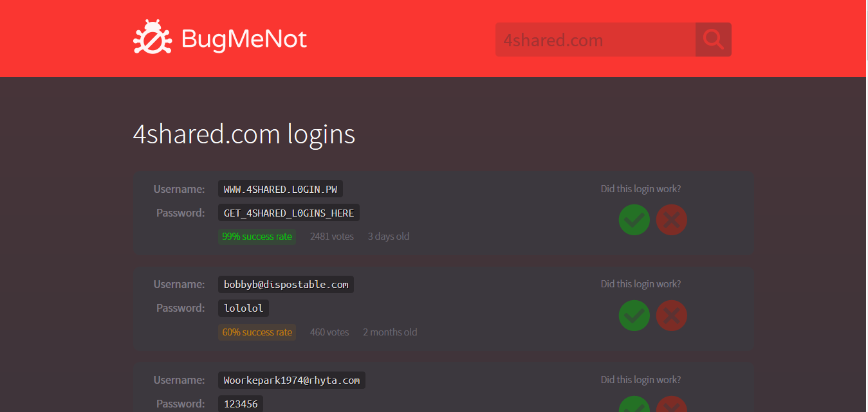
Task: Click the magnifier search icon button
Action: (713, 39)
